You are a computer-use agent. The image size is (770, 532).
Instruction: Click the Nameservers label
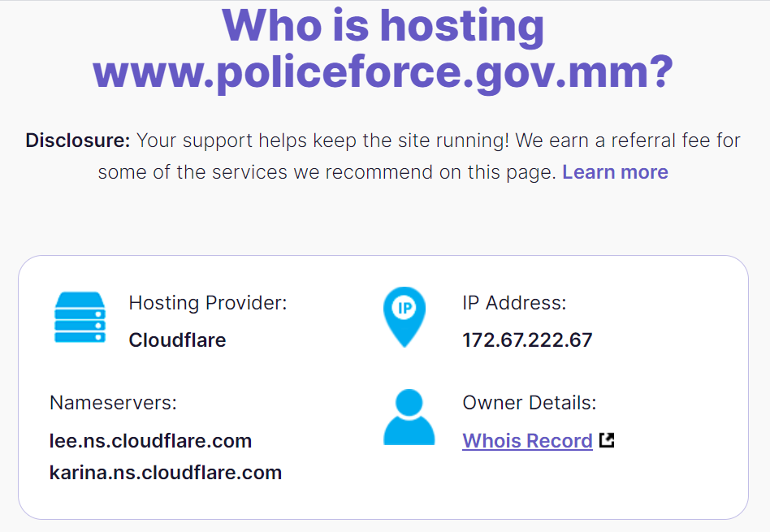tap(114, 403)
